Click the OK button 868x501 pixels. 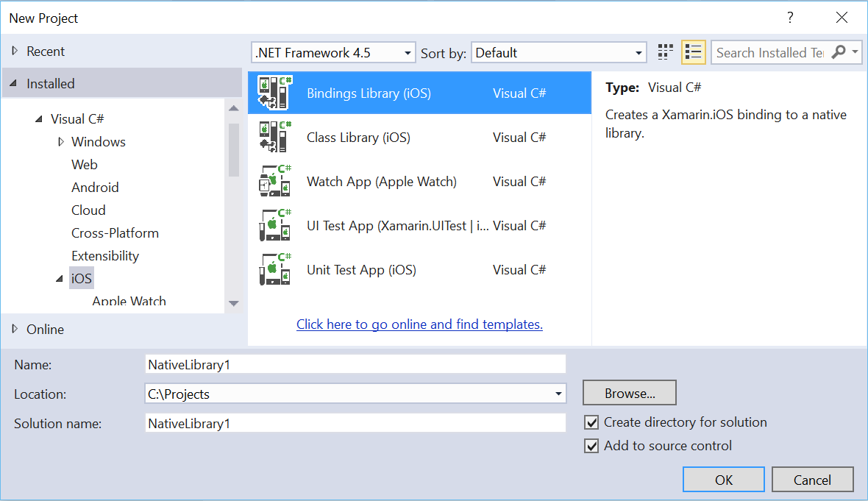[724, 480]
